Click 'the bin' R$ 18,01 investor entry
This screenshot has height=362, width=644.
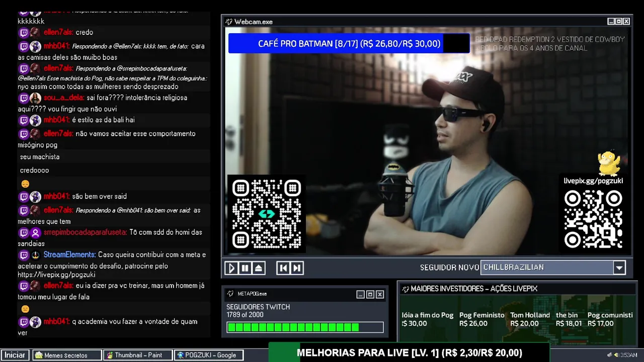click(x=569, y=319)
